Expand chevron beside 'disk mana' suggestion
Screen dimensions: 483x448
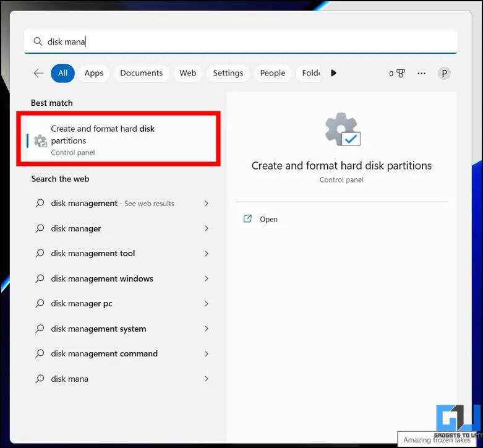[207, 379]
